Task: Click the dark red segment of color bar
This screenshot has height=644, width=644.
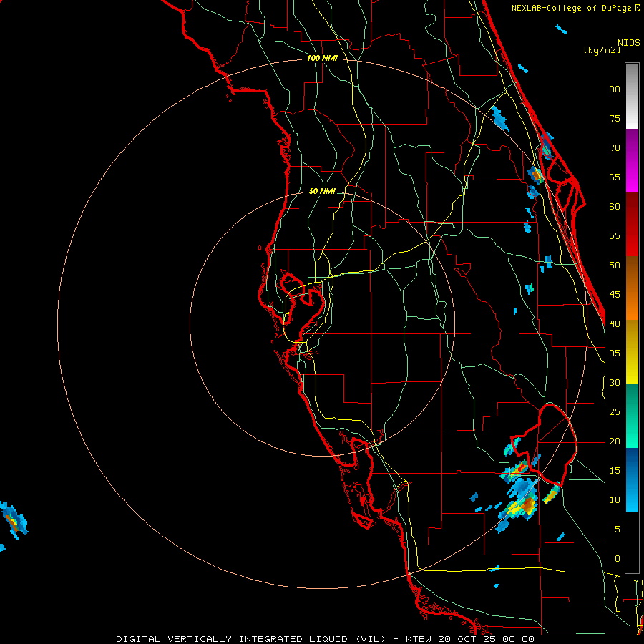Action: coord(632,225)
